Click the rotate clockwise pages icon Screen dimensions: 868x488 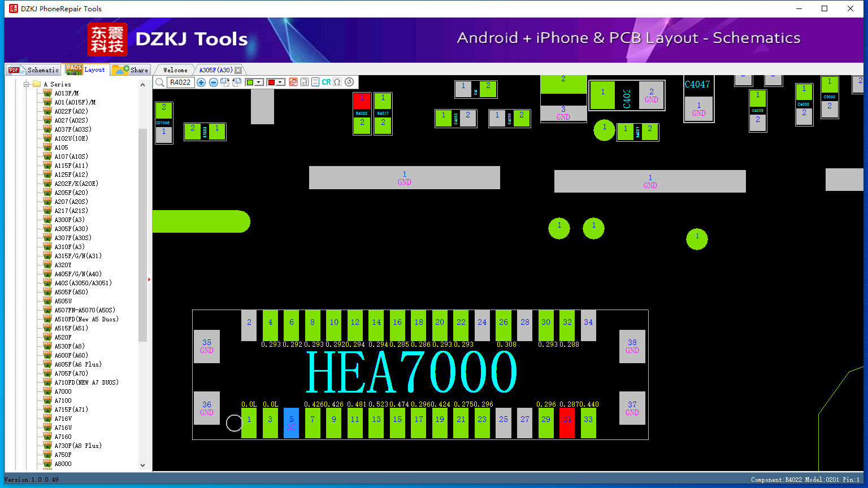(x=225, y=82)
